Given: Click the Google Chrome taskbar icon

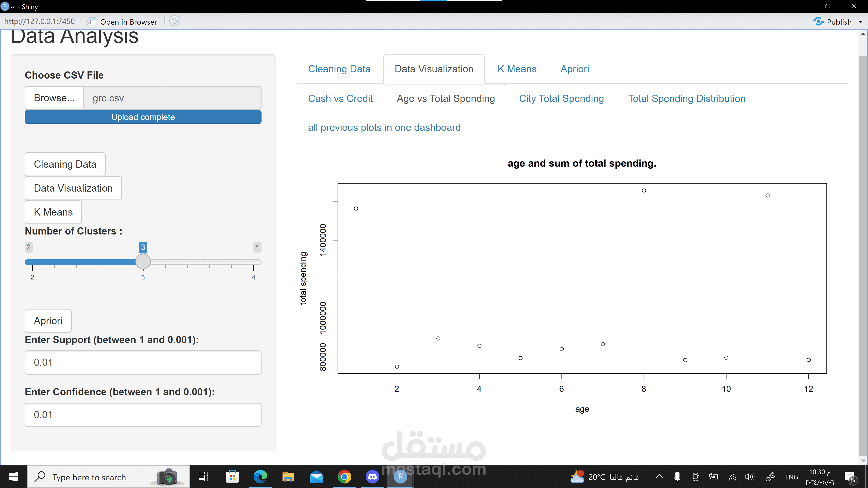Looking at the screenshot, I should tap(344, 476).
